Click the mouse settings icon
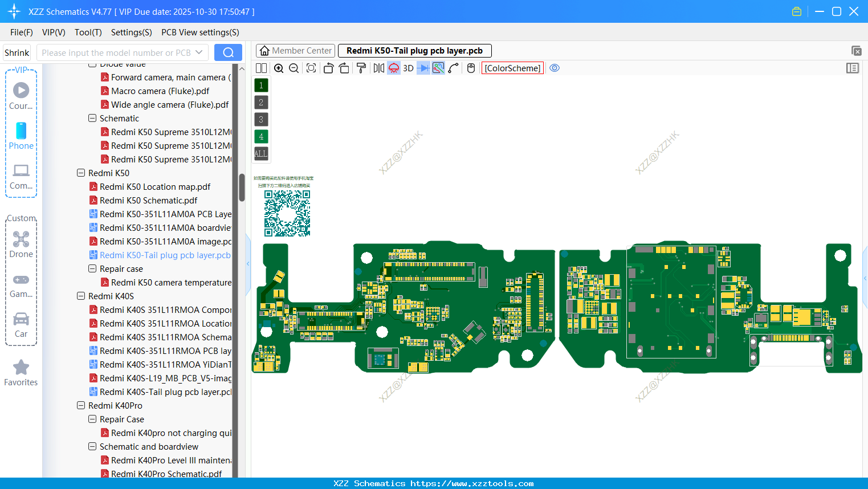 click(x=471, y=68)
